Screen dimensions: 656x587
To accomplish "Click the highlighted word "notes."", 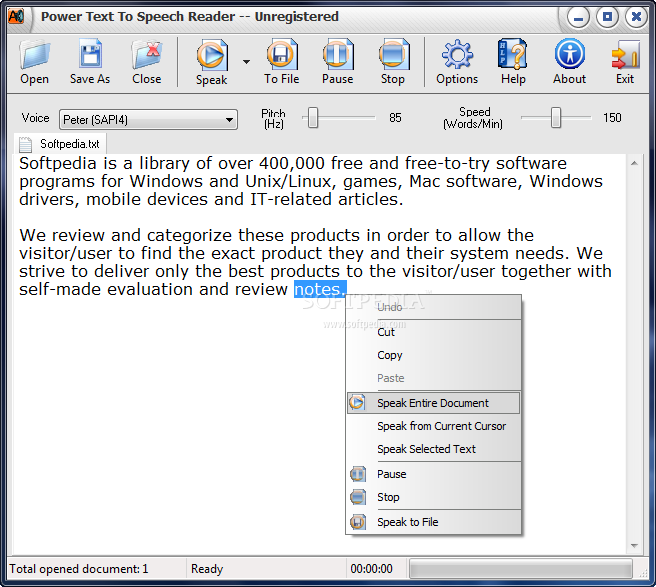I will coord(320,289).
